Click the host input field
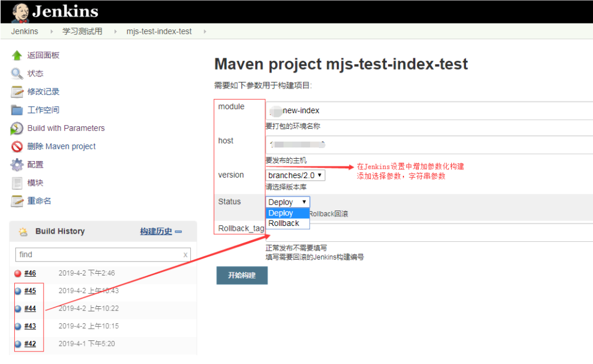The width and height of the screenshot is (593, 364). coord(429,145)
